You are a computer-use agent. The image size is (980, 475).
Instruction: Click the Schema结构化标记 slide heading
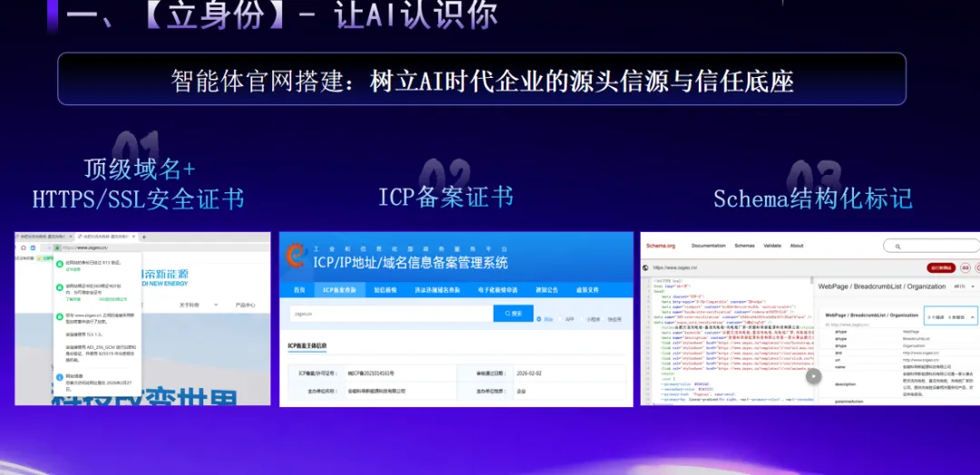click(813, 199)
